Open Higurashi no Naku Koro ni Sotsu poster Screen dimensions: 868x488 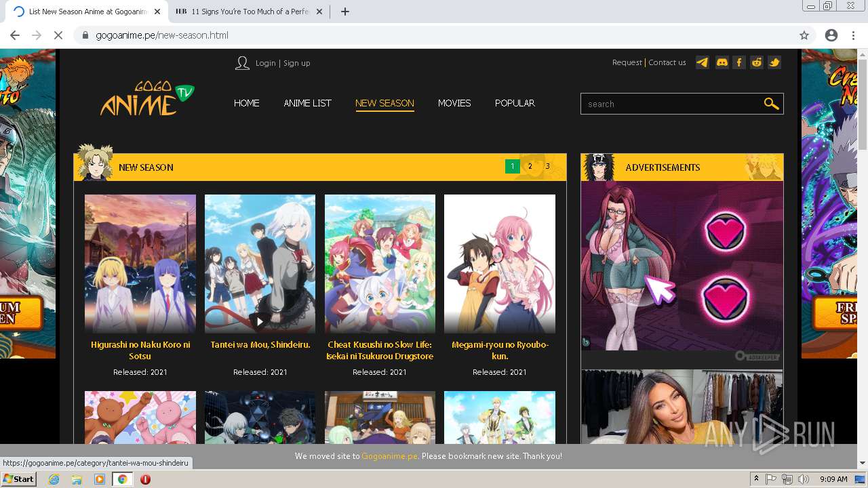click(140, 264)
